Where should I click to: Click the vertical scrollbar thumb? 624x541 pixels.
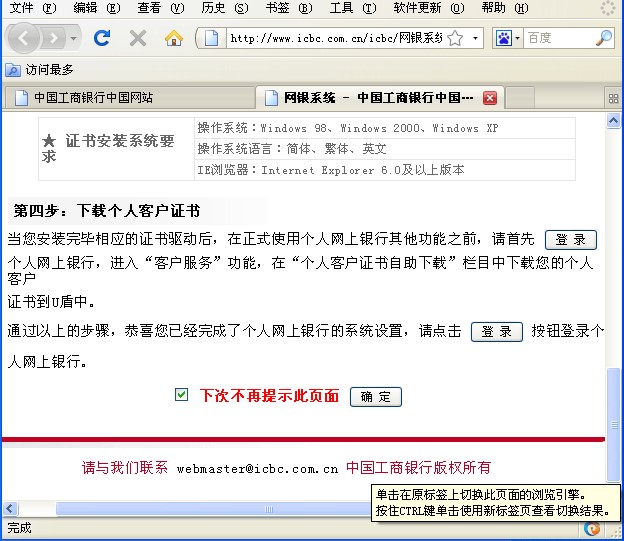[614, 424]
